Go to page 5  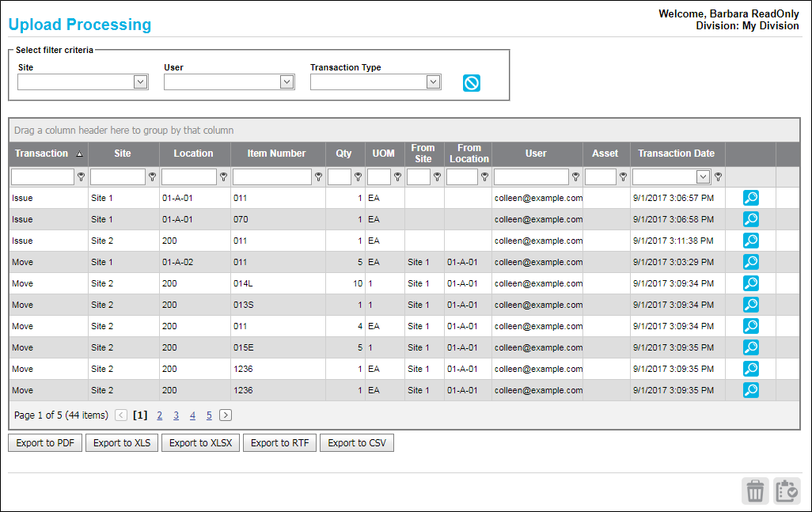(x=209, y=415)
